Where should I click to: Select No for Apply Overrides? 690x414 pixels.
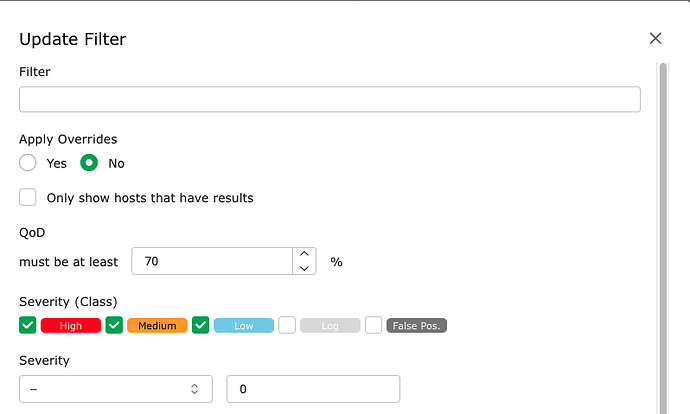coord(89,163)
